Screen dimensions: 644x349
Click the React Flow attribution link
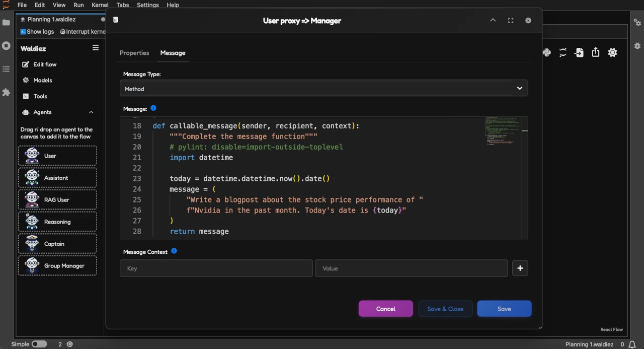tap(611, 329)
